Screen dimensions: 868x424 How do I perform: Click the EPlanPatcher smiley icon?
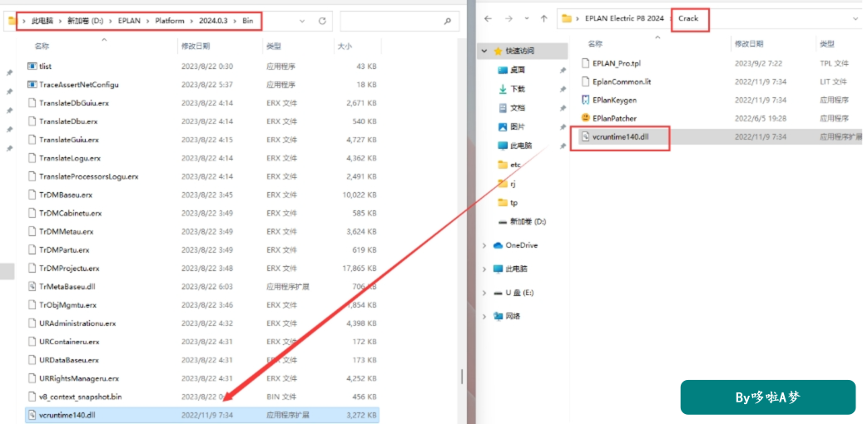click(586, 118)
